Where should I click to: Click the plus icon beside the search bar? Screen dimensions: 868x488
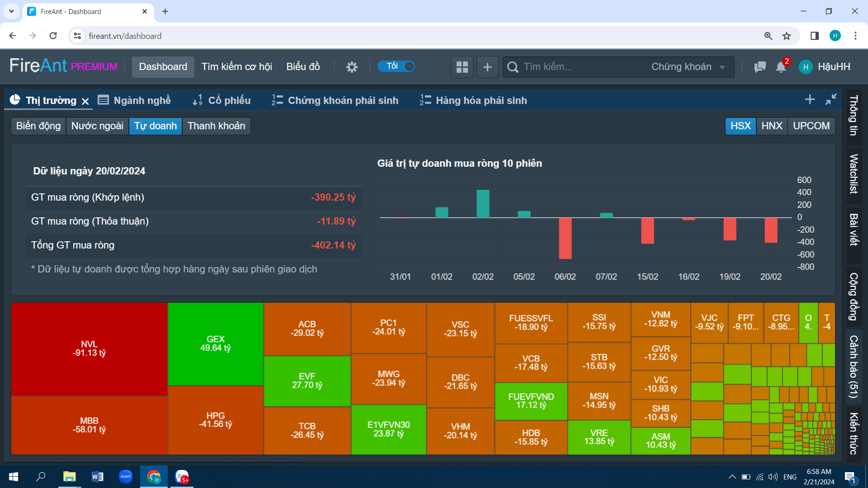tap(487, 67)
